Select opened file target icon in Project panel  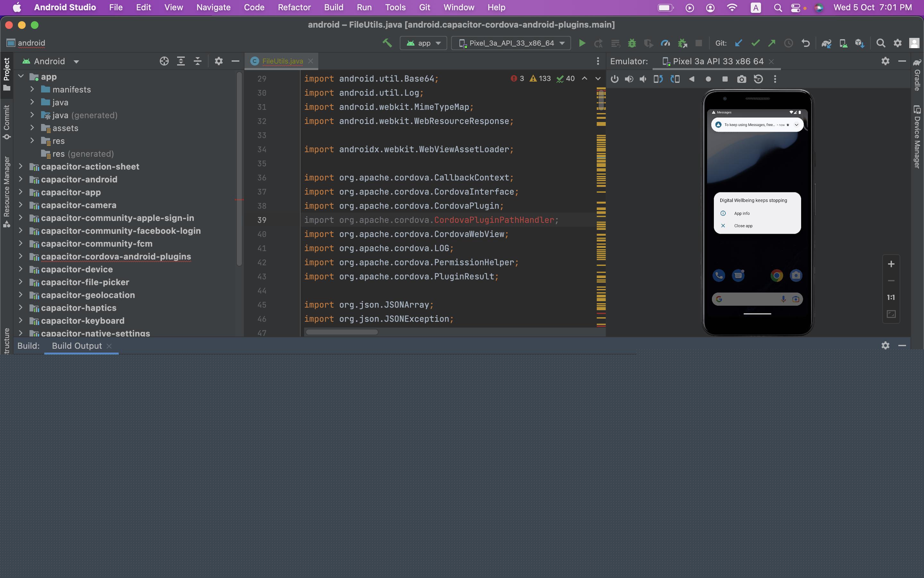pyautogui.click(x=164, y=61)
